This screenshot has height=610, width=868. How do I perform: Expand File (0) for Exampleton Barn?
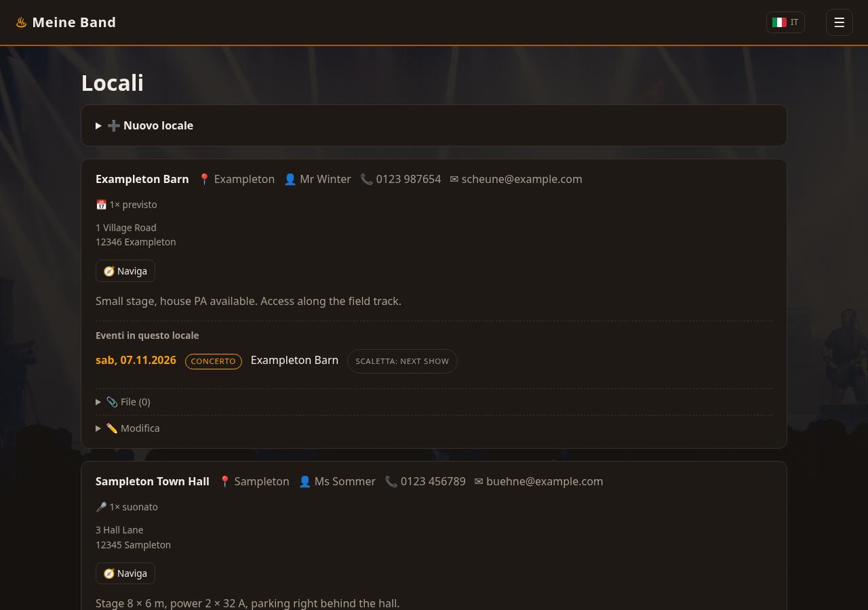pyautogui.click(x=434, y=402)
